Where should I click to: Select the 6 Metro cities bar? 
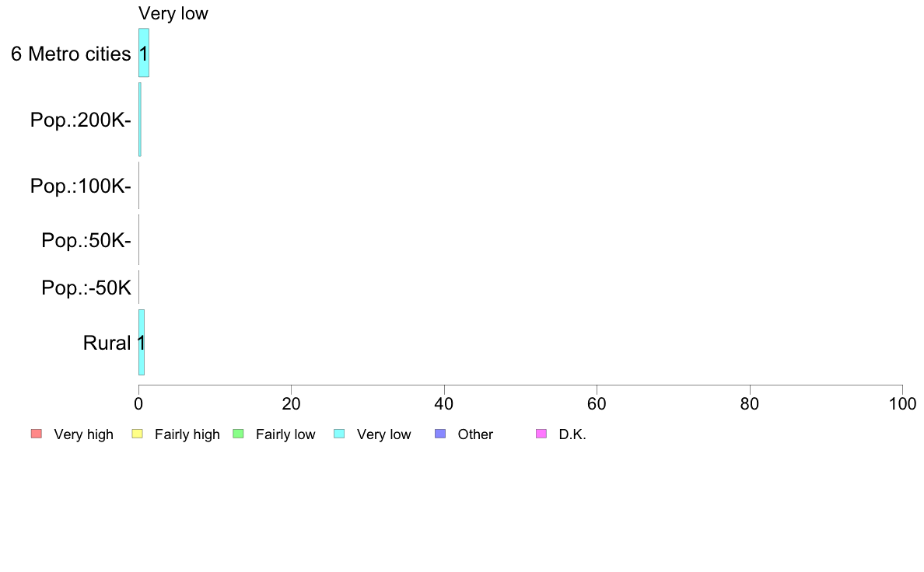coord(144,53)
